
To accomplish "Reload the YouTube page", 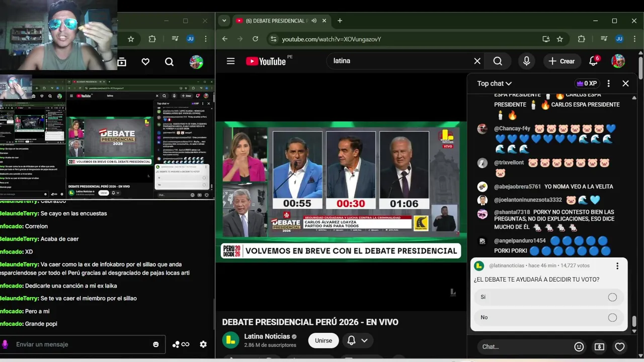I will tap(255, 39).
